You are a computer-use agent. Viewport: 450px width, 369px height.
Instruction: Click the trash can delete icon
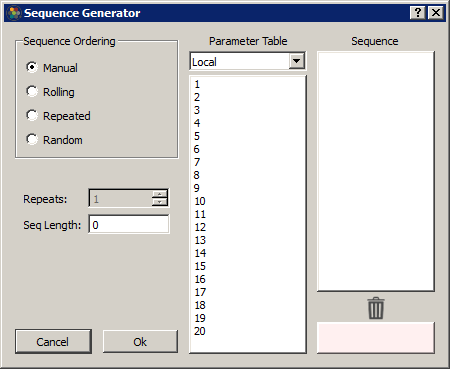pyautogui.click(x=376, y=308)
